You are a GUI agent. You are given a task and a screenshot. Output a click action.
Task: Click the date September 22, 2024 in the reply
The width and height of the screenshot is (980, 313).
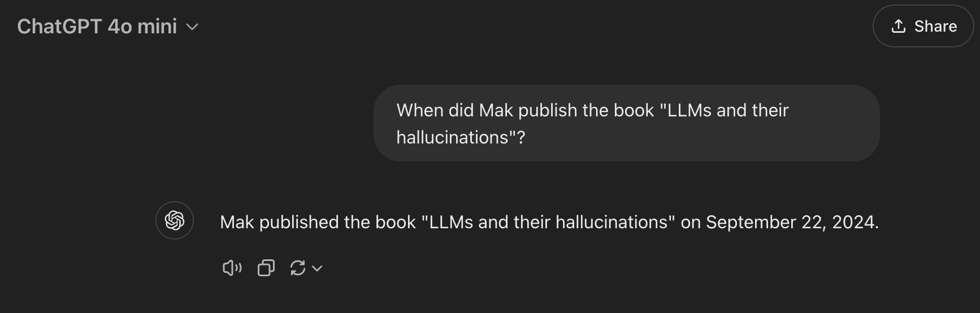(791, 222)
